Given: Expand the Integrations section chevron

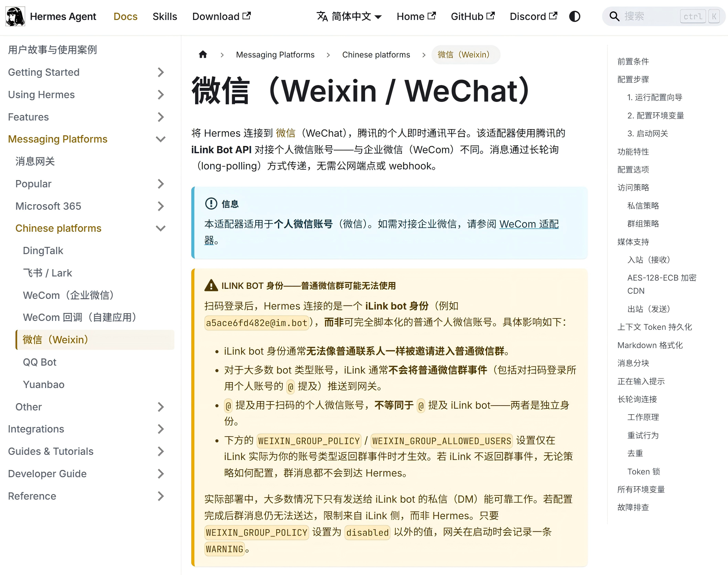Looking at the screenshot, I should (x=161, y=429).
